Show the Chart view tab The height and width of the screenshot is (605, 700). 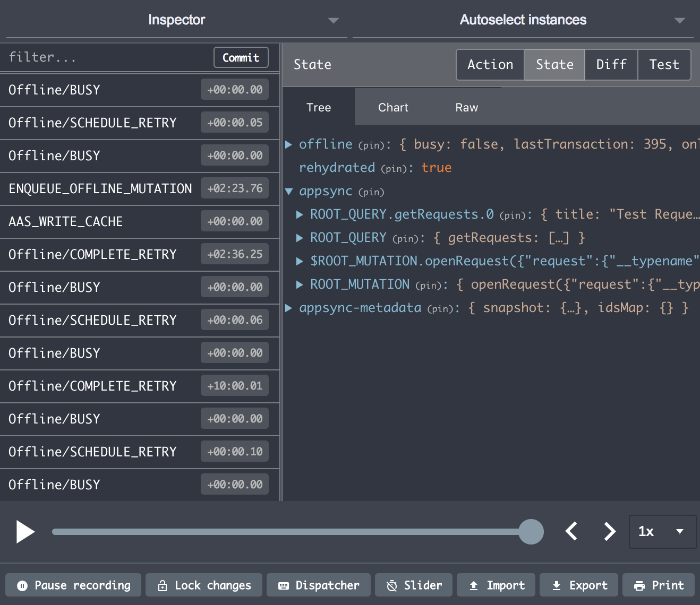(393, 107)
